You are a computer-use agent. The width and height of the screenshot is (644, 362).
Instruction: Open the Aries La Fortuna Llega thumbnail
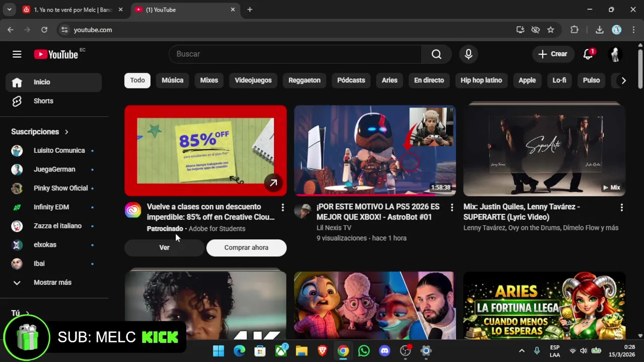[544, 306]
